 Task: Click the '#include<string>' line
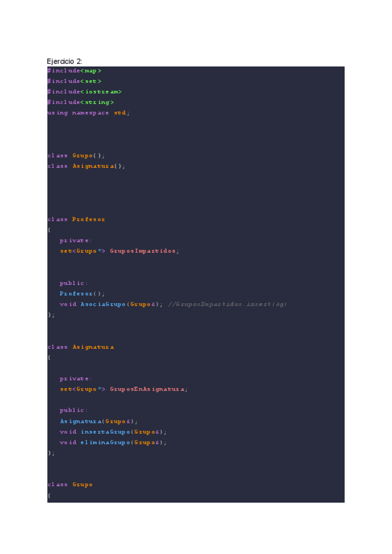tap(80, 103)
